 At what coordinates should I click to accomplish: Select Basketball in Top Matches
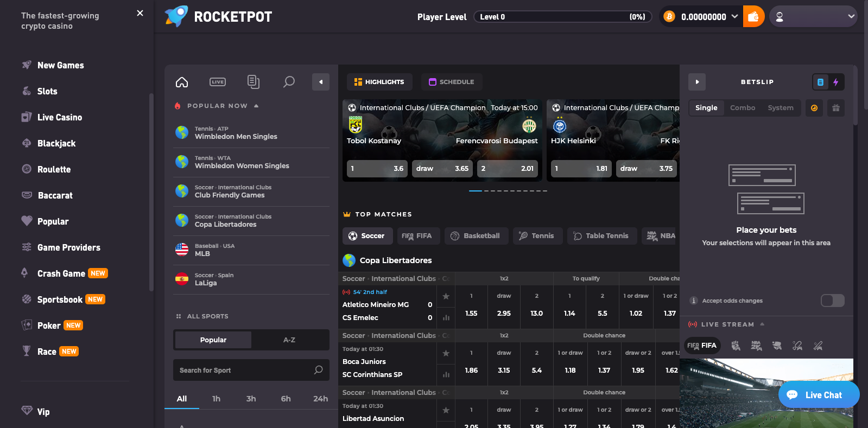(x=476, y=236)
